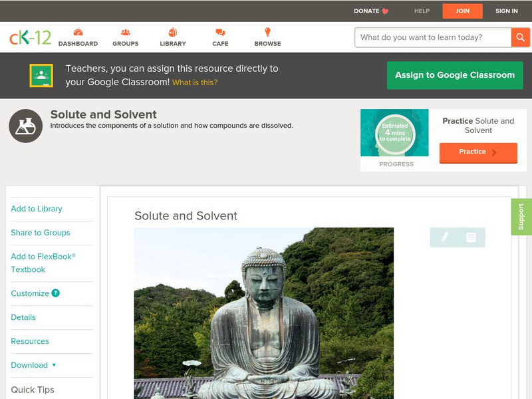The height and width of the screenshot is (399, 532).
Task: Open the Browse lightbulb icon
Action: (x=267, y=32)
